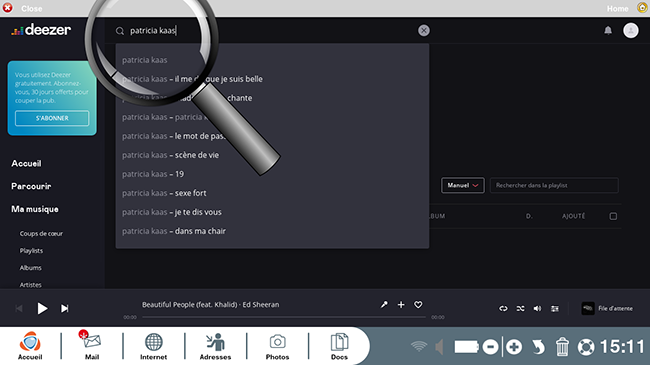Screen dimensions: 650x365
Task: Show lyrics with the microphone icon
Action: (x=384, y=304)
